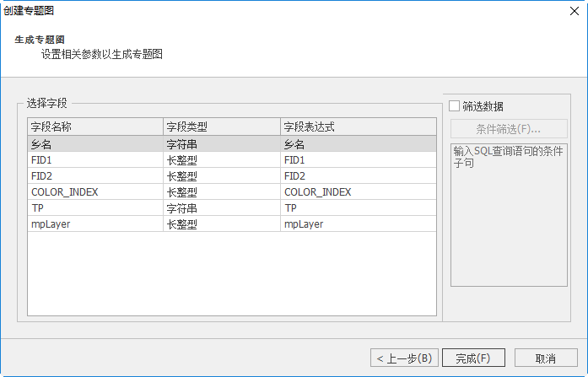
Task: Click the 字段类型 column header
Action: (221, 127)
